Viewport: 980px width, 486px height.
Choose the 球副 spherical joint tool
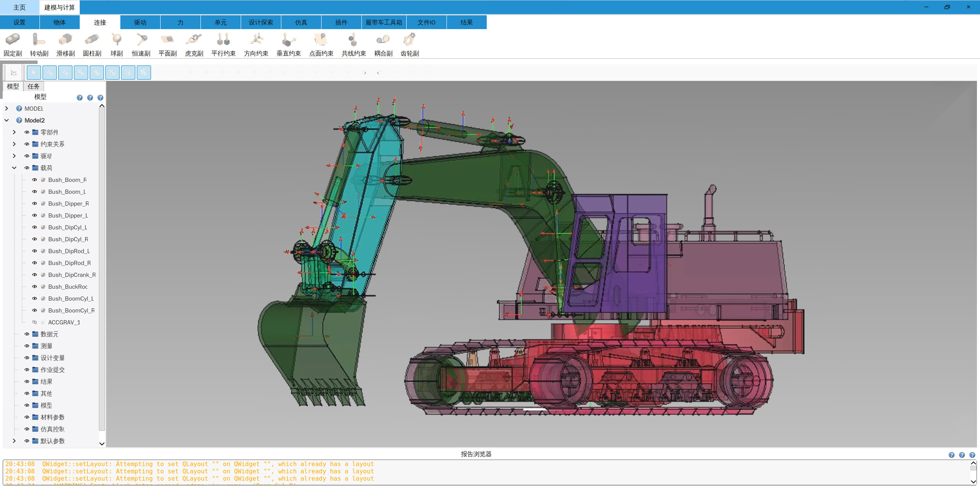click(117, 44)
